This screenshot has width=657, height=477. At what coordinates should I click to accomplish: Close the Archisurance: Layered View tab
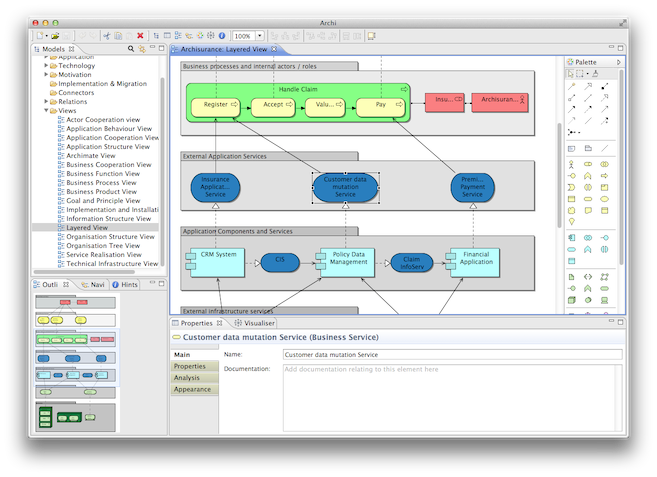pos(274,49)
